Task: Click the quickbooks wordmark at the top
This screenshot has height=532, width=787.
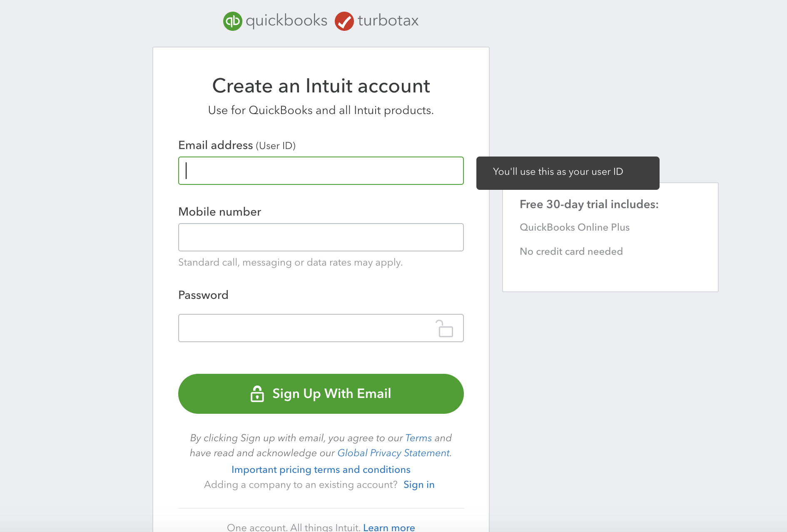Action: pos(286,20)
